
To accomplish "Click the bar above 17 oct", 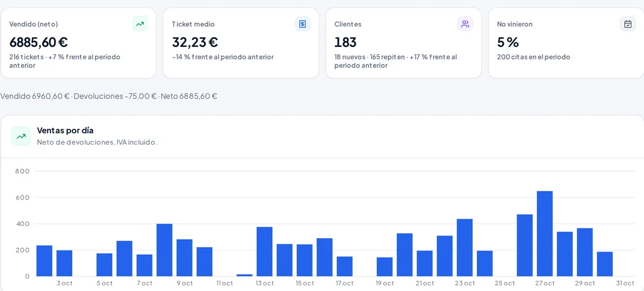I will pos(345,266).
